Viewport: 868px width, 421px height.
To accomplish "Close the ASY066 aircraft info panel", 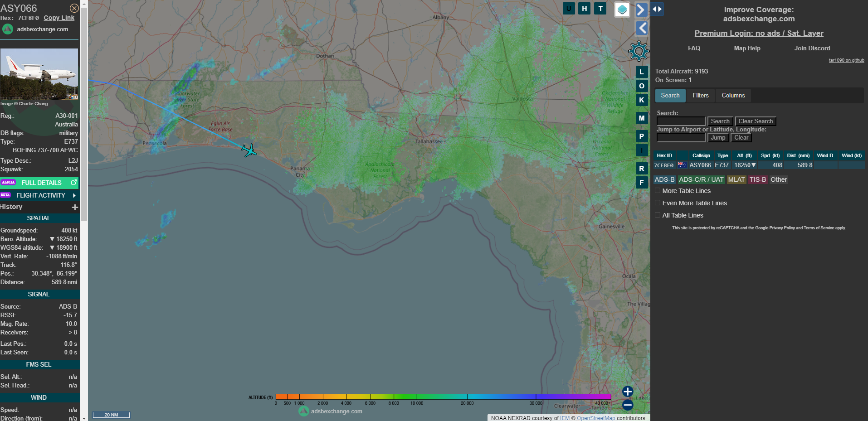I will [74, 8].
